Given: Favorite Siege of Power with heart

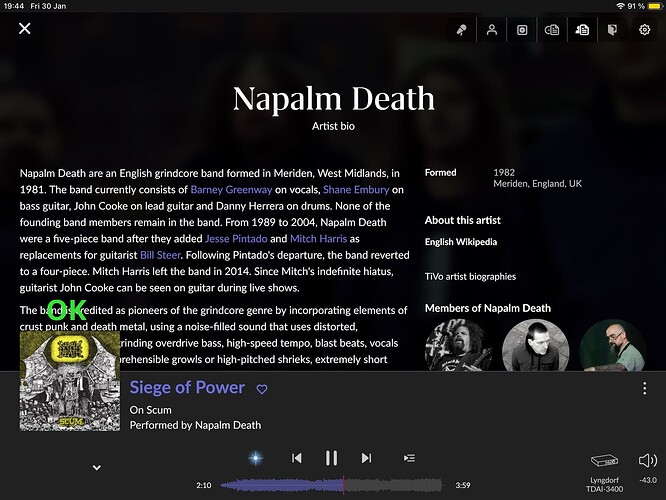Looking at the screenshot, I should click(262, 389).
